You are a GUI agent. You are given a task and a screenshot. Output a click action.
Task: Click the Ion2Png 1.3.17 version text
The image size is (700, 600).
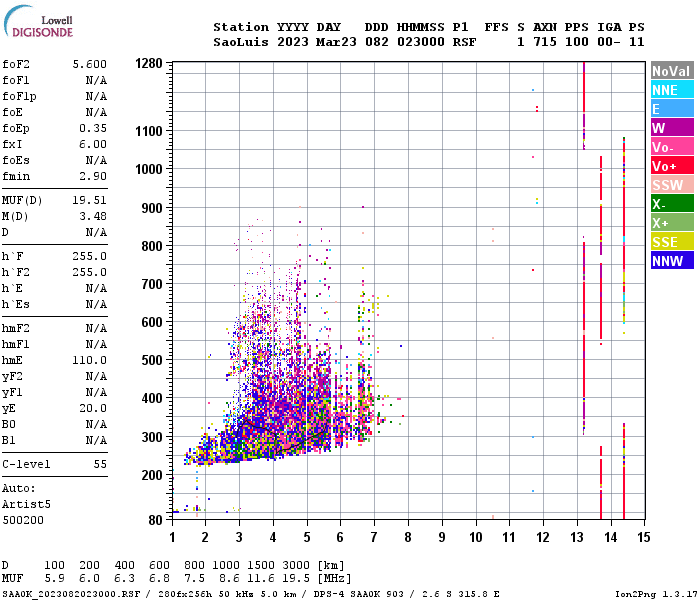[x=656, y=594]
